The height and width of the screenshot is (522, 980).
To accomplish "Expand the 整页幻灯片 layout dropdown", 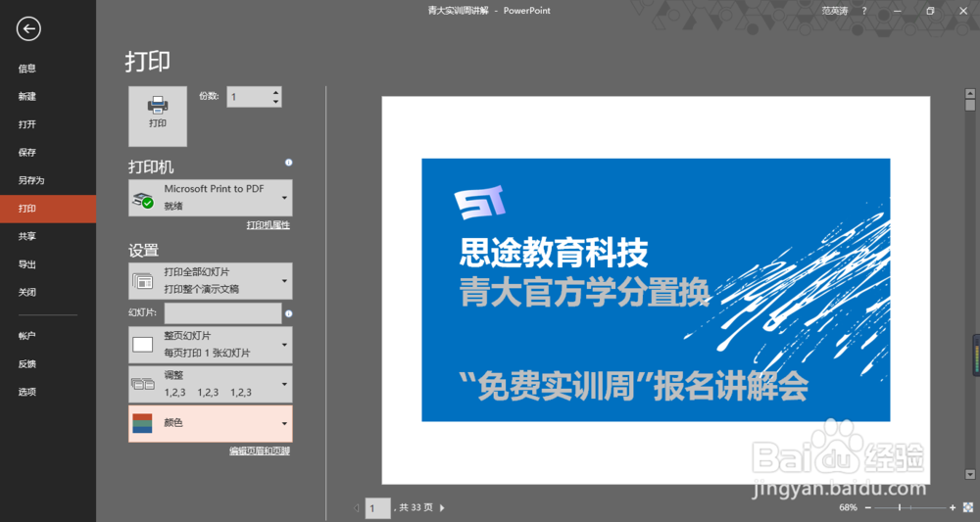I will coord(210,345).
